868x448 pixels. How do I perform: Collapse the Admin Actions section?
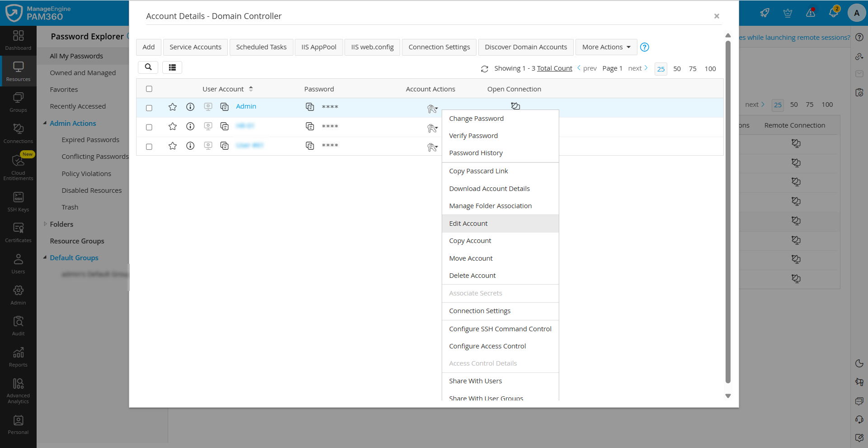coord(45,123)
